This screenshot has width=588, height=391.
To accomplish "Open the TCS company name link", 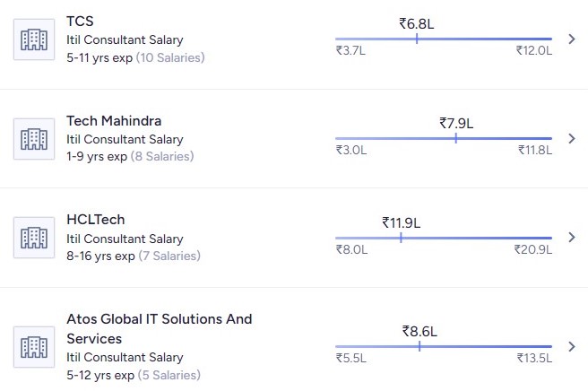I will 80,21.
